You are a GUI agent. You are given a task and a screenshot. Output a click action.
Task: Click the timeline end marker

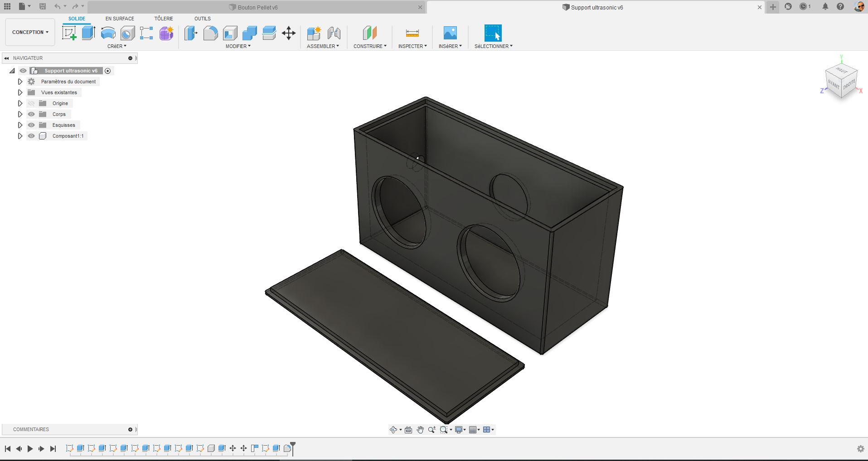point(293,448)
